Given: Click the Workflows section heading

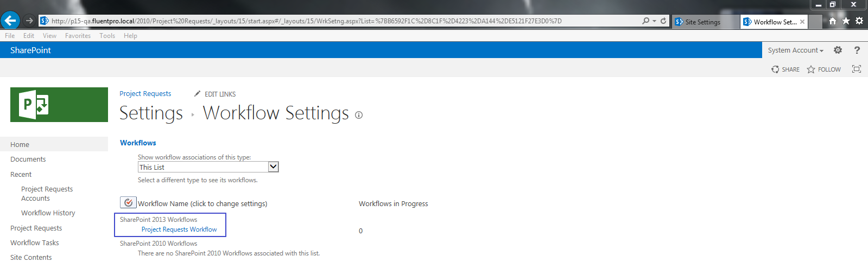Looking at the screenshot, I should point(138,143).
